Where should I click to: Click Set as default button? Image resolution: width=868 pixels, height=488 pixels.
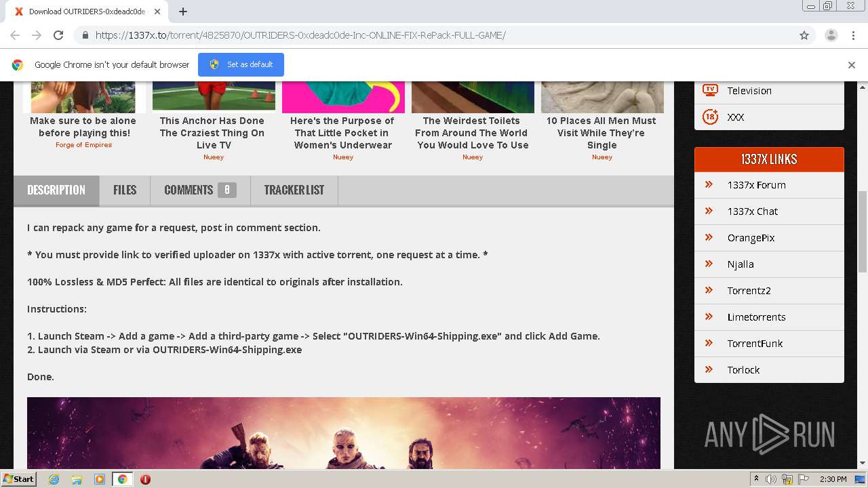tap(241, 64)
